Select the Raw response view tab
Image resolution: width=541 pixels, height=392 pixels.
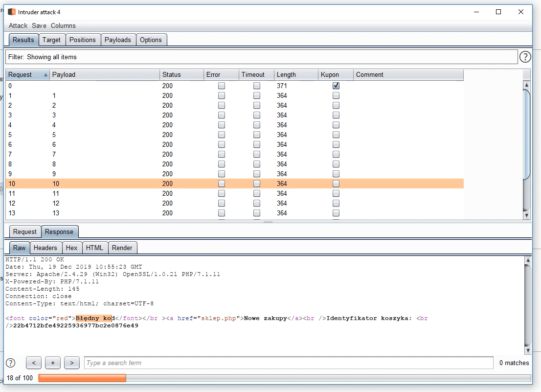(20, 248)
